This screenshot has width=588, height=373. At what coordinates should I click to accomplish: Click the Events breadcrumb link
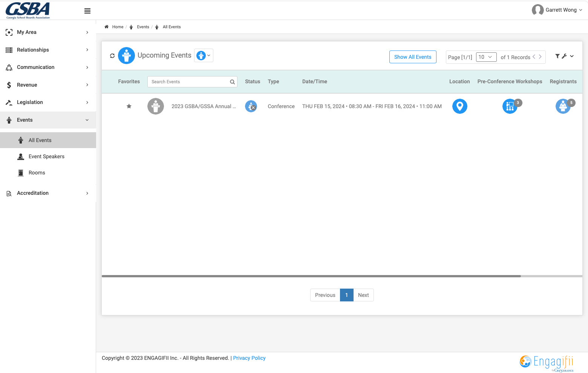point(143,27)
